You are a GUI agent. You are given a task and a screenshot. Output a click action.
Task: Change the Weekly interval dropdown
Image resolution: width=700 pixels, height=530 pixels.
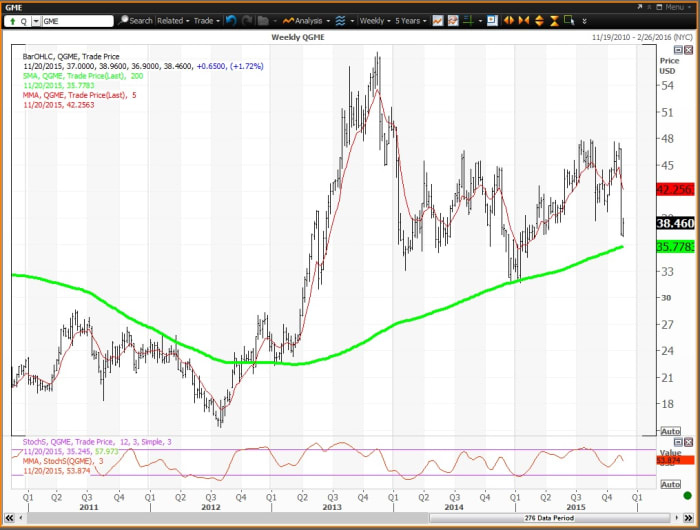(374, 20)
